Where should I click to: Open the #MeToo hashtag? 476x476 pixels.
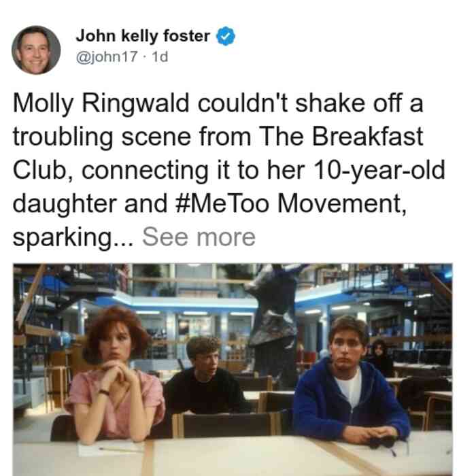222,203
